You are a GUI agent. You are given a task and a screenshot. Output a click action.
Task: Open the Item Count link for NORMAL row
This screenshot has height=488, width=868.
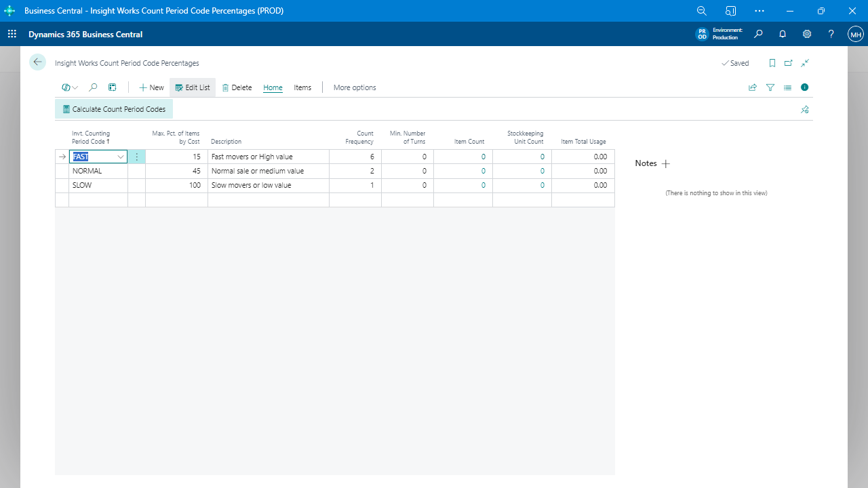pyautogui.click(x=483, y=171)
